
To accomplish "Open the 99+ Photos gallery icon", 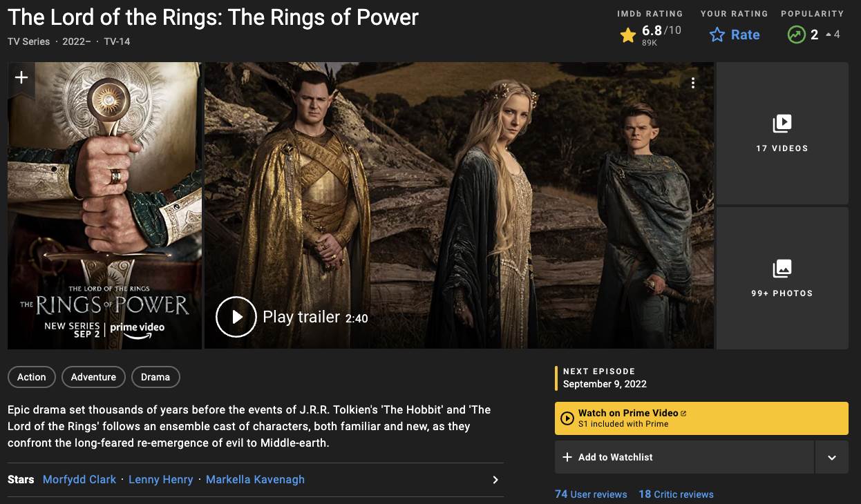I will [782, 269].
